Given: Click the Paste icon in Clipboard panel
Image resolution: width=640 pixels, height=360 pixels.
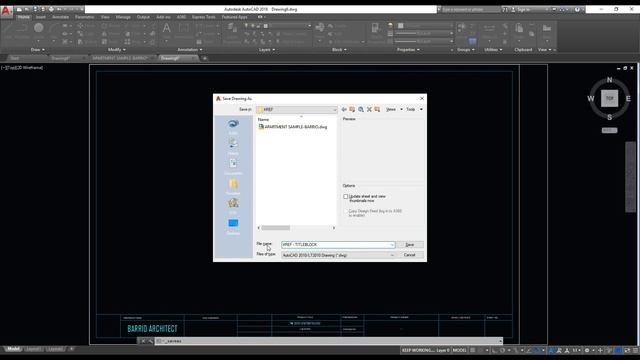Looking at the screenshot, I should [x=519, y=28].
